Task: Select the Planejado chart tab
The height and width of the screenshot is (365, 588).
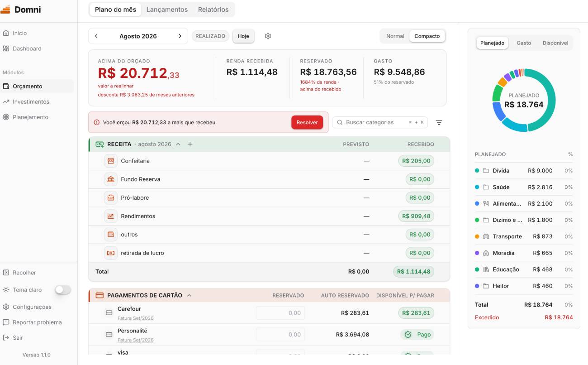Action: coord(492,43)
